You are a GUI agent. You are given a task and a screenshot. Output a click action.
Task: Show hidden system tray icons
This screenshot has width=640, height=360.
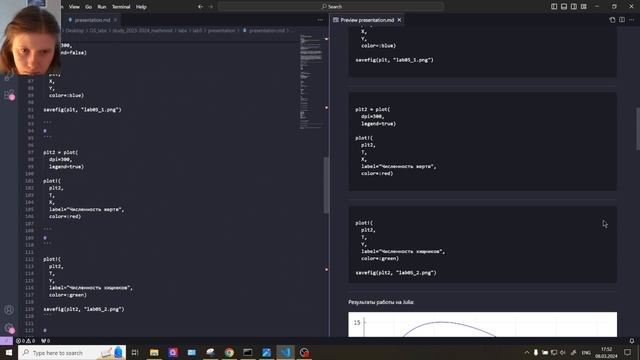(x=527, y=352)
